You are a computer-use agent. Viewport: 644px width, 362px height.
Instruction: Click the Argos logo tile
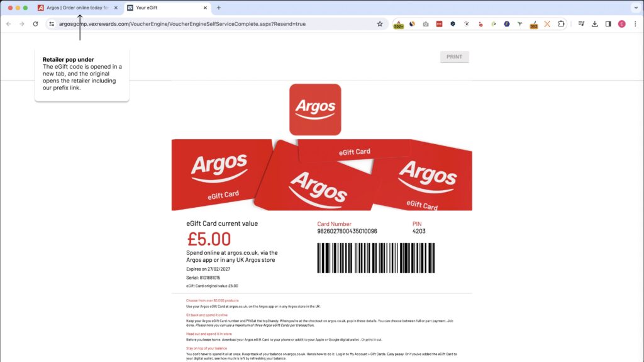(x=315, y=110)
